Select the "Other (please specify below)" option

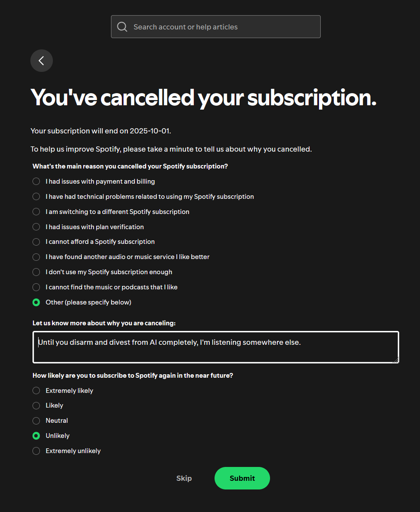point(36,302)
